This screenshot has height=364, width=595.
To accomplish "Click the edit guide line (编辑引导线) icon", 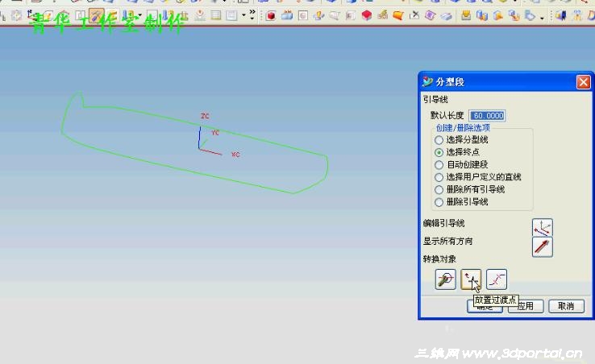I will tap(543, 227).
